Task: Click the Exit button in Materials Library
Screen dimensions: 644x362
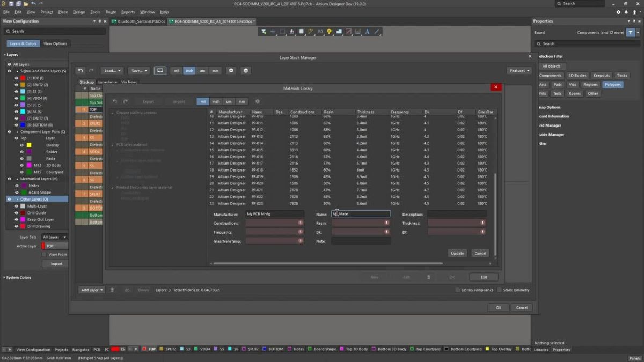Action: coord(483,277)
